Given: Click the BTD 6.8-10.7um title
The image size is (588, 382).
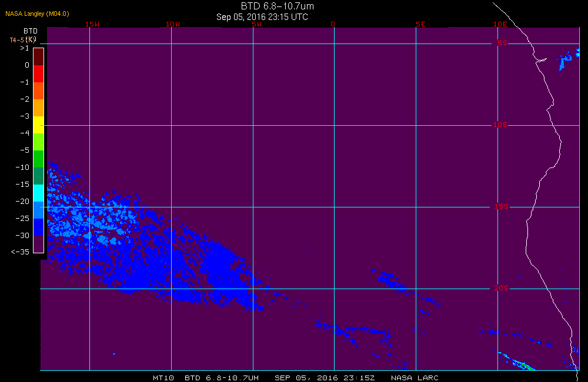Looking at the screenshot, I should coord(278,6).
